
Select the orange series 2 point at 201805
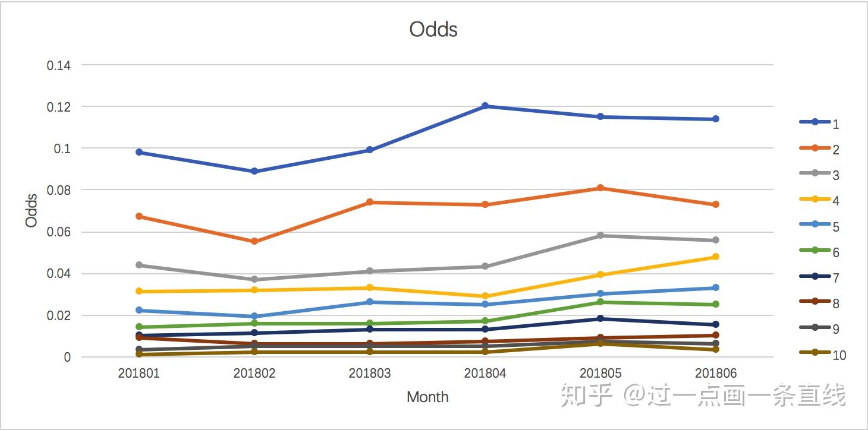tap(600, 188)
